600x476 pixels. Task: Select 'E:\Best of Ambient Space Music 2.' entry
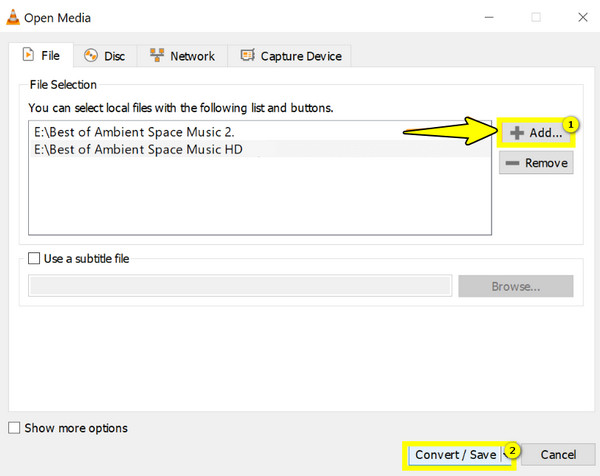pyautogui.click(x=260, y=132)
